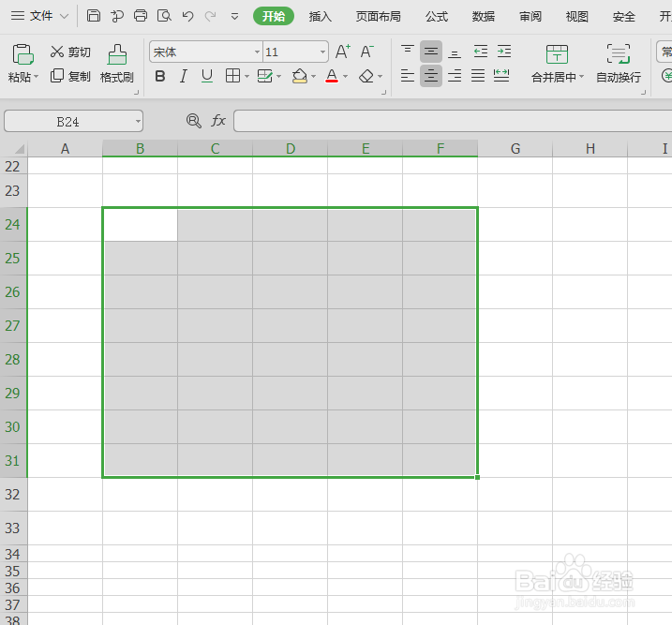
Task: Toggle middle vertical alignment
Action: click(x=431, y=52)
